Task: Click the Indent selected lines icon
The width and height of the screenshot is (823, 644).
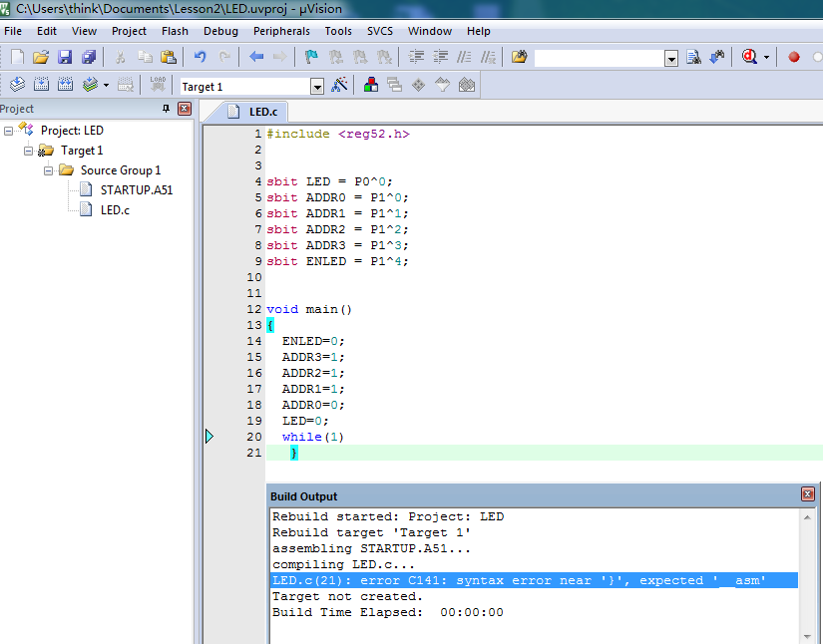Action: [416, 57]
